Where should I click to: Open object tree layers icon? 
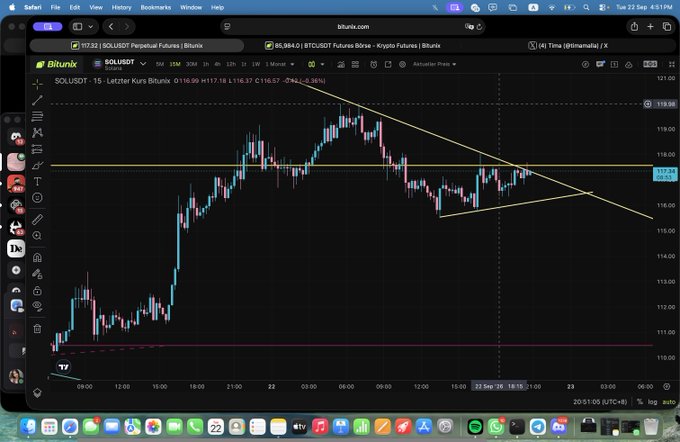[37, 393]
